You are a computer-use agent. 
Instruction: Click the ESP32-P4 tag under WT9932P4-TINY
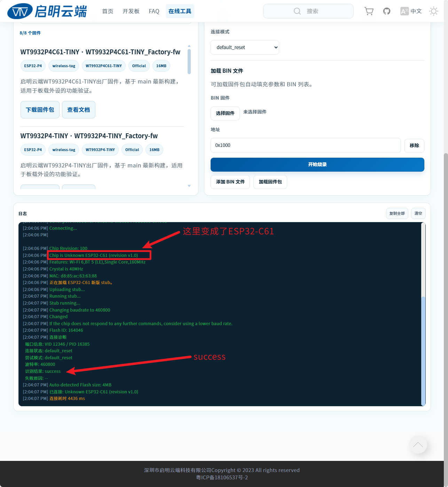pos(33,150)
